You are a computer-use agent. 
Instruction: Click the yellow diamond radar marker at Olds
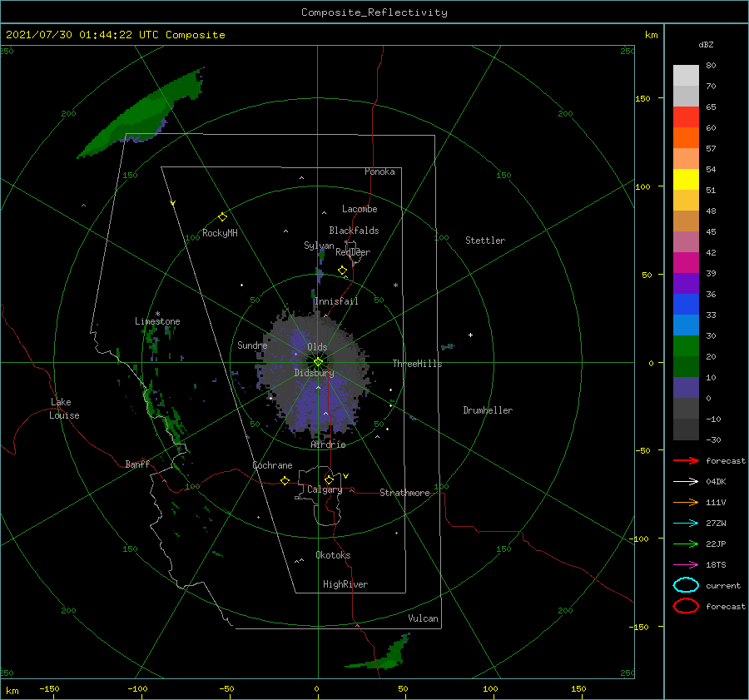(318, 362)
